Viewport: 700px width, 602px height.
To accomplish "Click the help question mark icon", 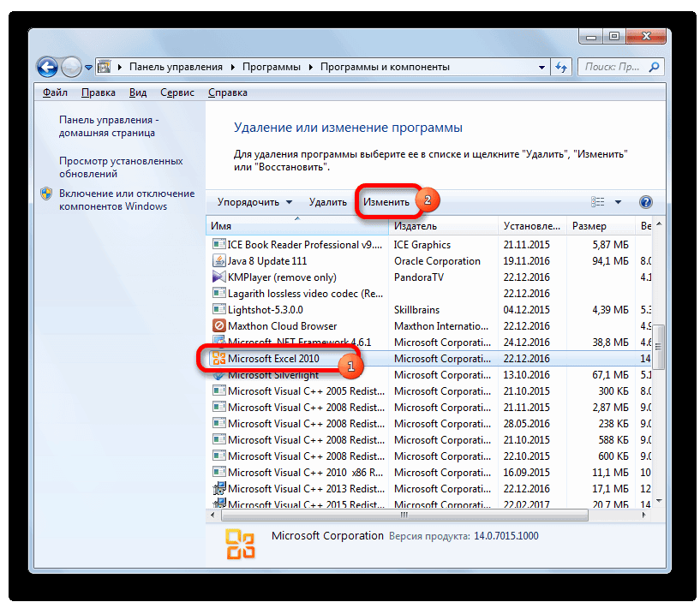I will 646,202.
